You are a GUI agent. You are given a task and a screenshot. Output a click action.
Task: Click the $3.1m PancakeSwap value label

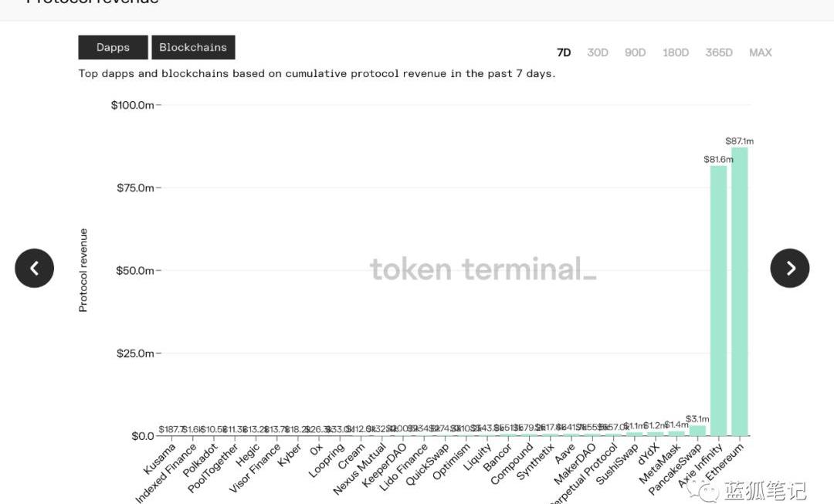tap(697, 419)
